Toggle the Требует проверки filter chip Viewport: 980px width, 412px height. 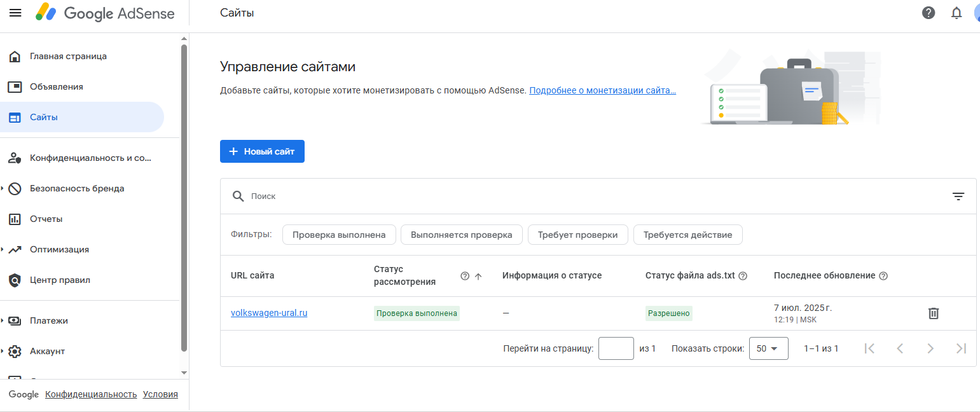pyautogui.click(x=577, y=235)
